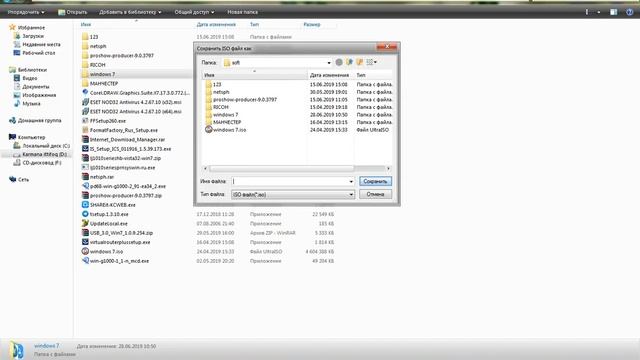Viewport: 640px width, 360px height.
Task: Click Открыть in the Explorer toolbar
Action: point(73,12)
